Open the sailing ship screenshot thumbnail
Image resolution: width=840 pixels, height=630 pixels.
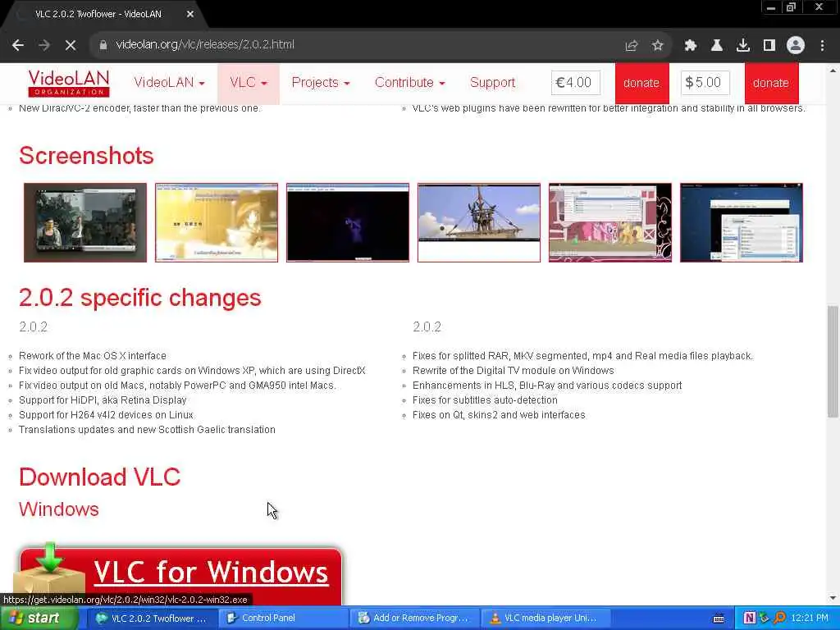(479, 222)
